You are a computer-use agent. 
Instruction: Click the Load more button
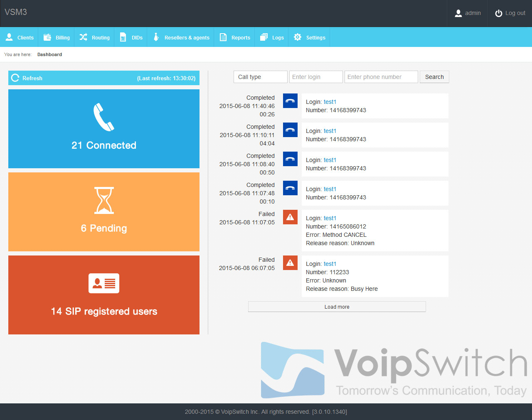pyautogui.click(x=337, y=307)
